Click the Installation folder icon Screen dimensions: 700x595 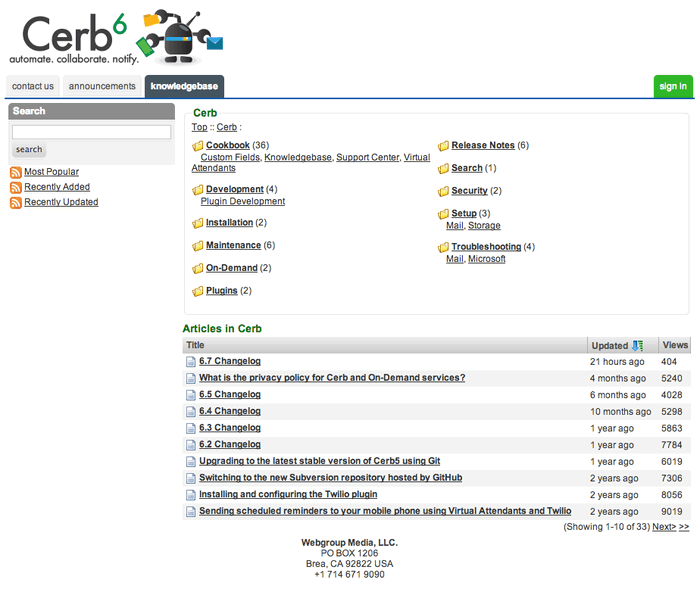(198, 223)
